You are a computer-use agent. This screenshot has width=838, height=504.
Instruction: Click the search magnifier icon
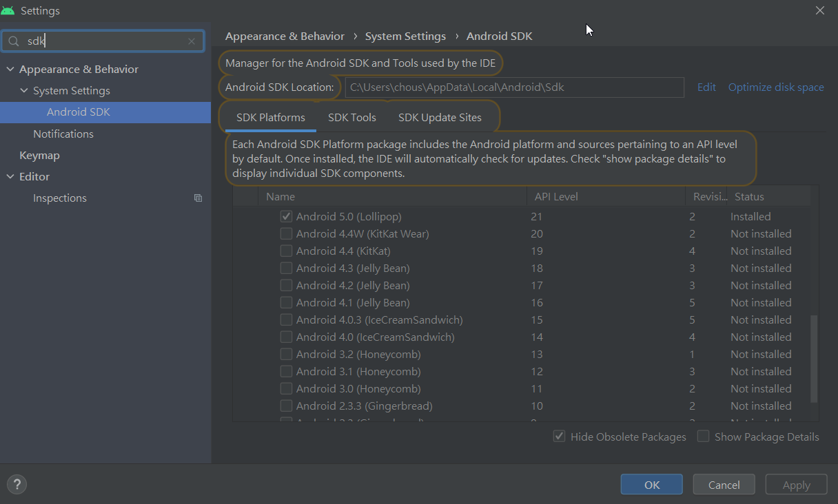tap(14, 41)
